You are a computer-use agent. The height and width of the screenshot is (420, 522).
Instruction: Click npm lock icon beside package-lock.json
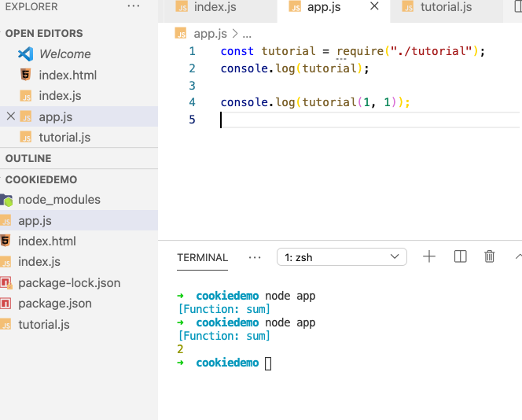point(6,283)
